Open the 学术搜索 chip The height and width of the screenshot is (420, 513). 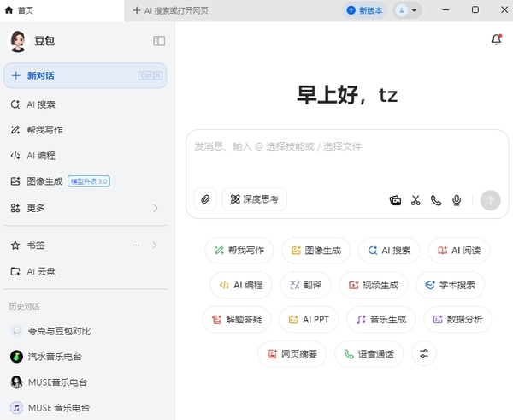click(451, 285)
